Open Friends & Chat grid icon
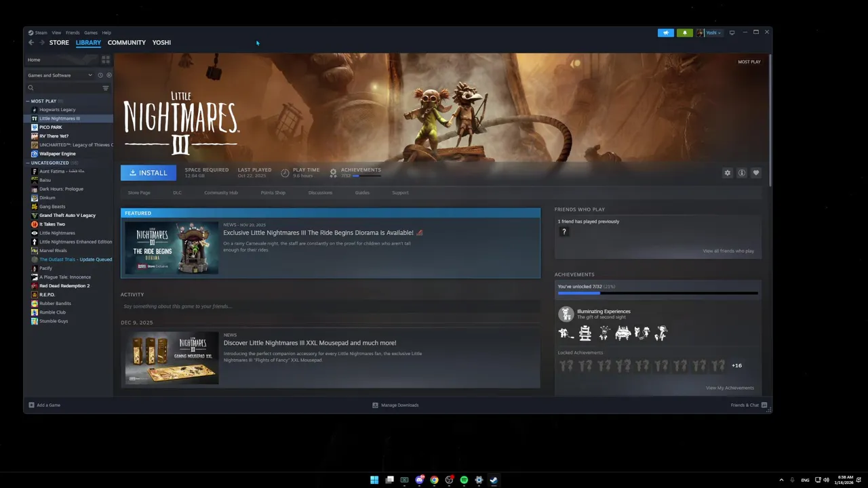The image size is (868, 488). tap(764, 405)
